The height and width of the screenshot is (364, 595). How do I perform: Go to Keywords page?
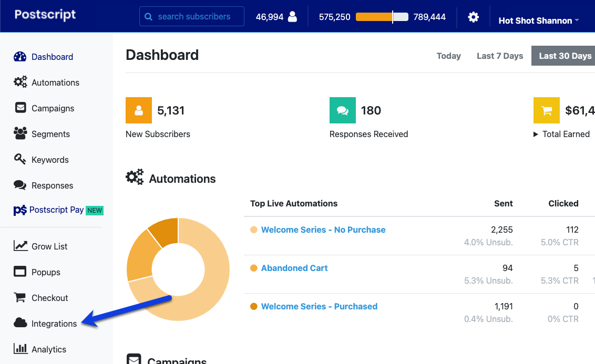pyautogui.click(x=50, y=160)
